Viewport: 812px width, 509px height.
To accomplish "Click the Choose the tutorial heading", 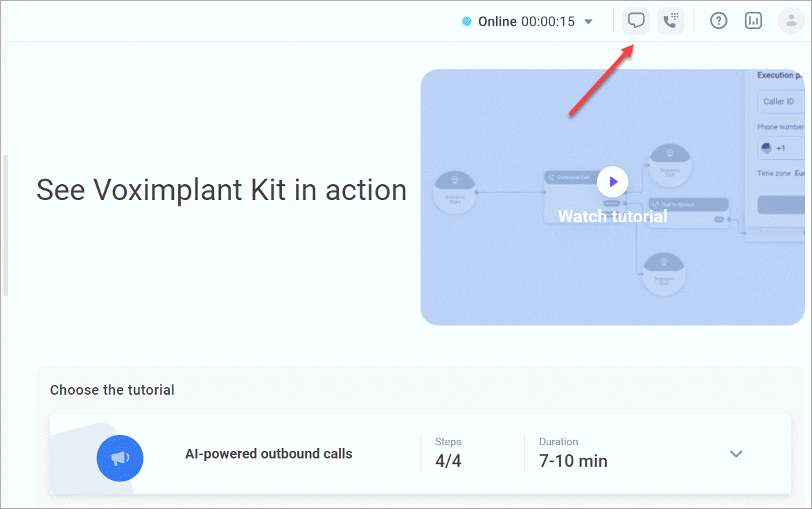I will pos(112,390).
